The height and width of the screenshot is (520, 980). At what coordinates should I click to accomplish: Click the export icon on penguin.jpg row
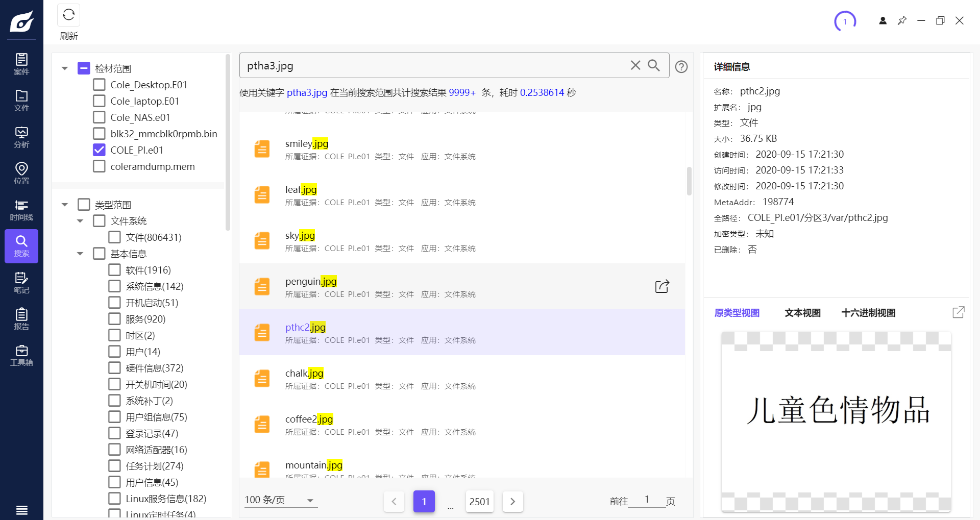tap(661, 287)
